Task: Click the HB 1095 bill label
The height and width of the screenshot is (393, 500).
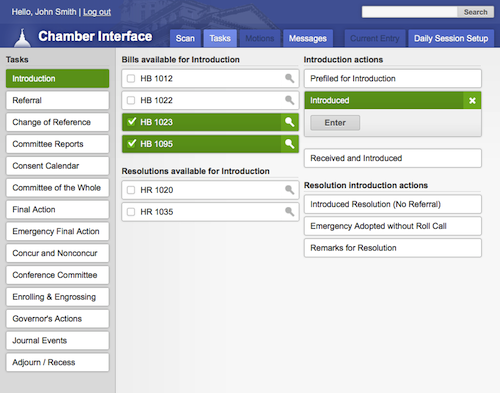Action: tap(156, 144)
